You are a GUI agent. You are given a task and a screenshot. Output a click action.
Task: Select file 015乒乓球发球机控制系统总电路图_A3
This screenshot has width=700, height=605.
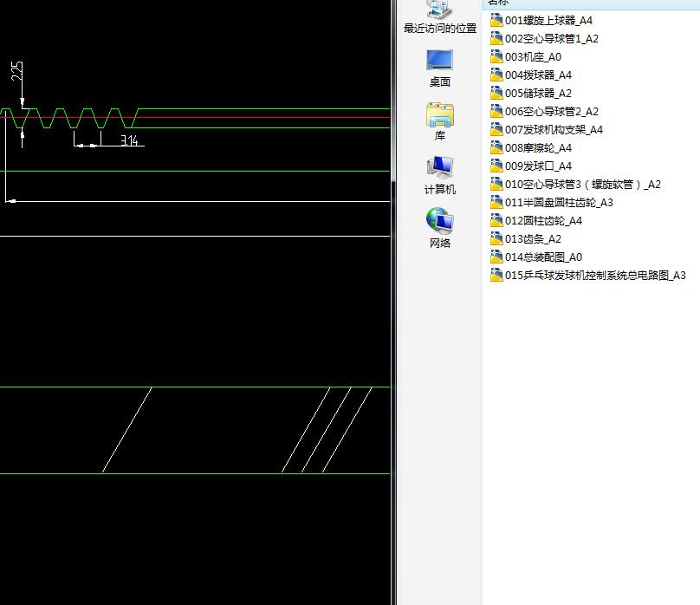pyautogui.click(x=588, y=276)
